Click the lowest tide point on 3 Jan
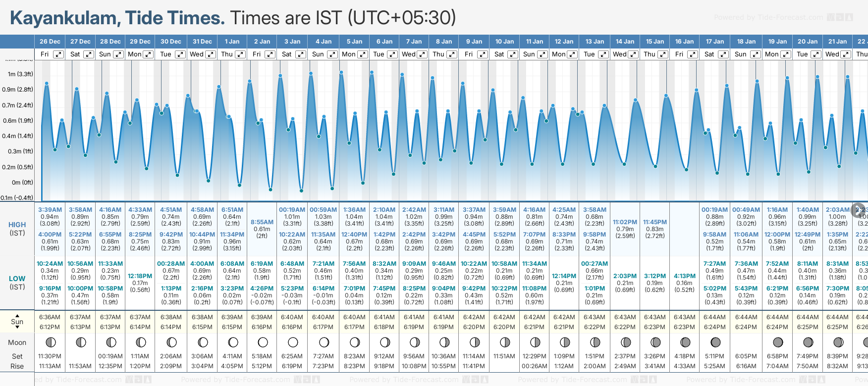The height and width of the screenshot is (386, 868). point(301,191)
